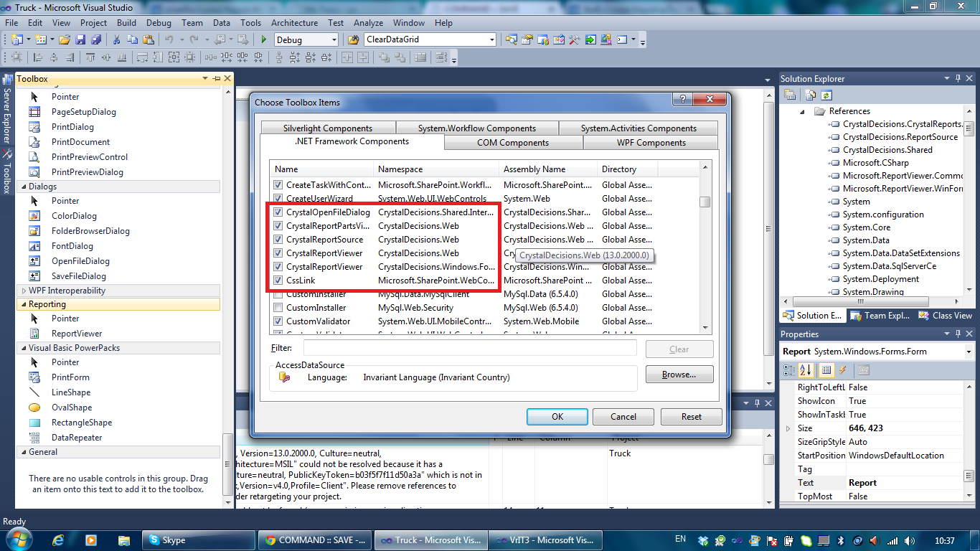Collapse the General toolbox group

tap(22, 452)
